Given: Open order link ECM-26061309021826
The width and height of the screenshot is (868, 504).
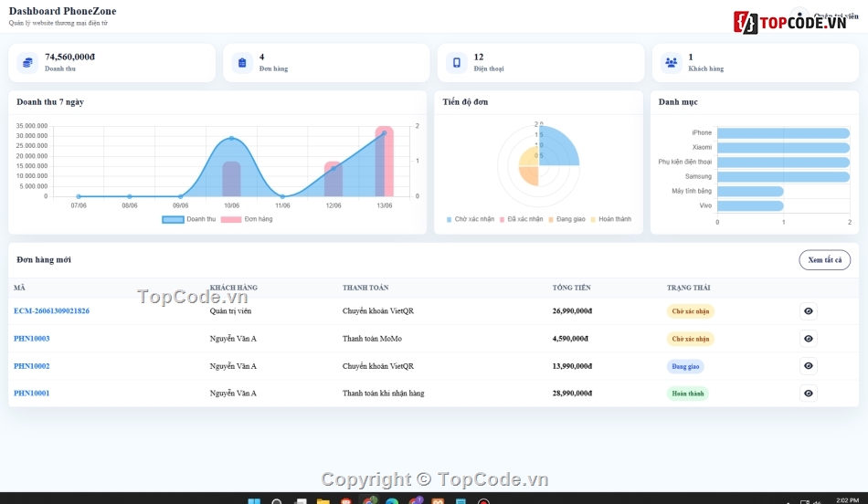Looking at the screenshot, I should [x=51, y=311].
